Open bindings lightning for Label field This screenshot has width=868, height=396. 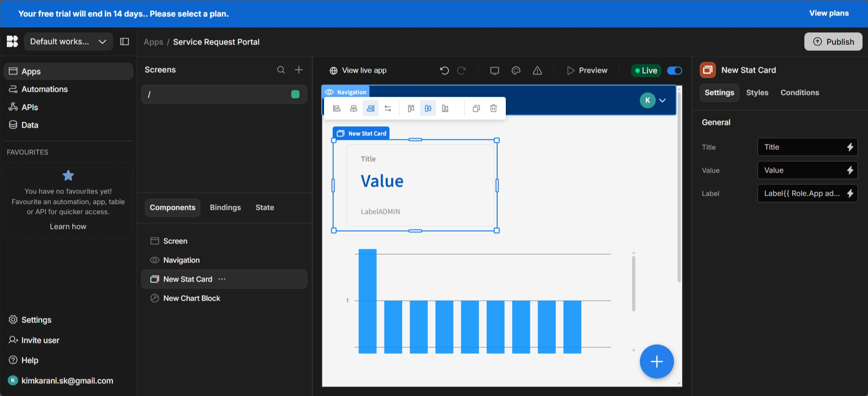click(x=850, y=193)
